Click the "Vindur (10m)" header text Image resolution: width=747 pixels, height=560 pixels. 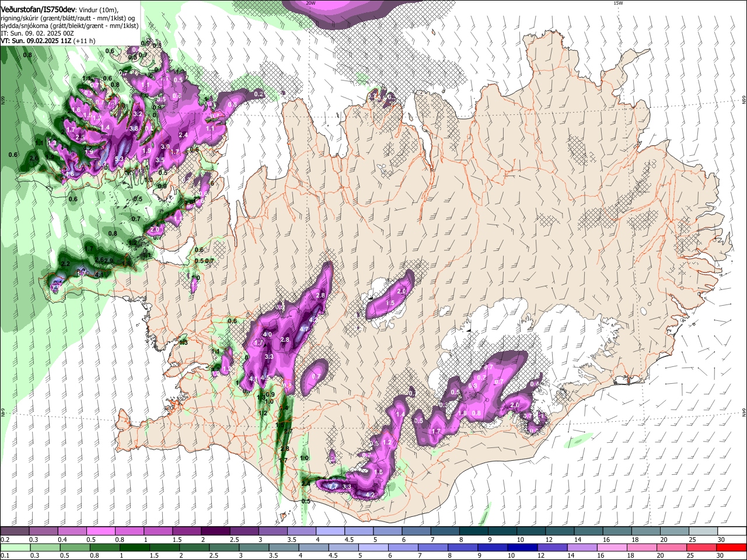98,9
